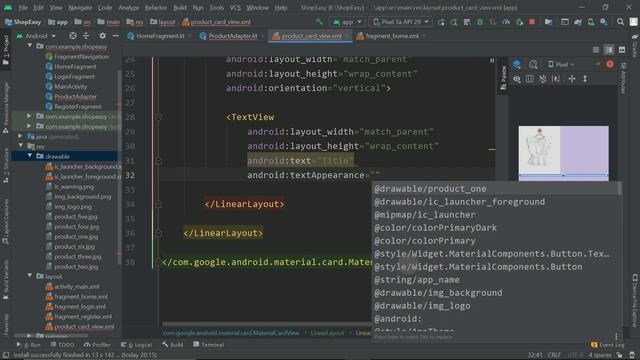Click the scroll-from-source target icon in Project panel
Screen dimensions: 640x360
[x=73, y=36]
